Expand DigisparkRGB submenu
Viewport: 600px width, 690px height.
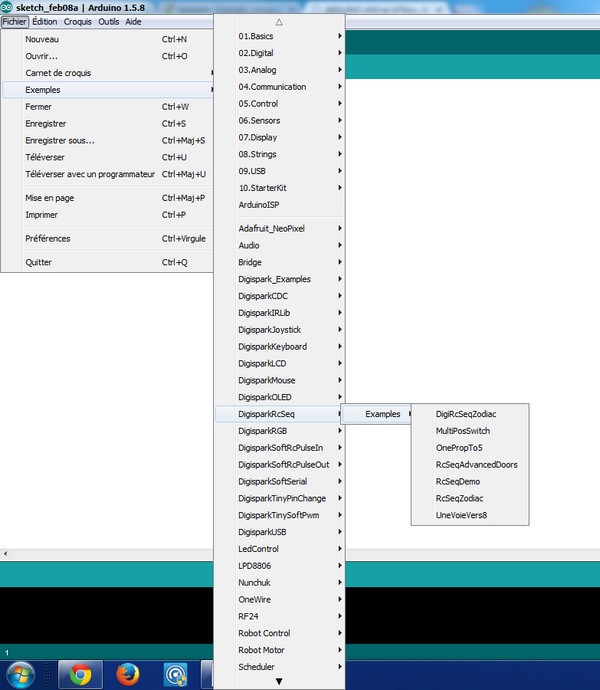click(280, 431)
